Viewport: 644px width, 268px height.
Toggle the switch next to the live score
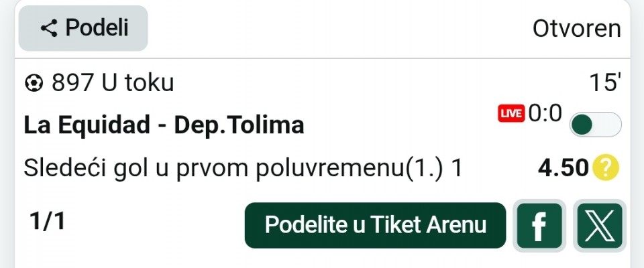point(595,125)
